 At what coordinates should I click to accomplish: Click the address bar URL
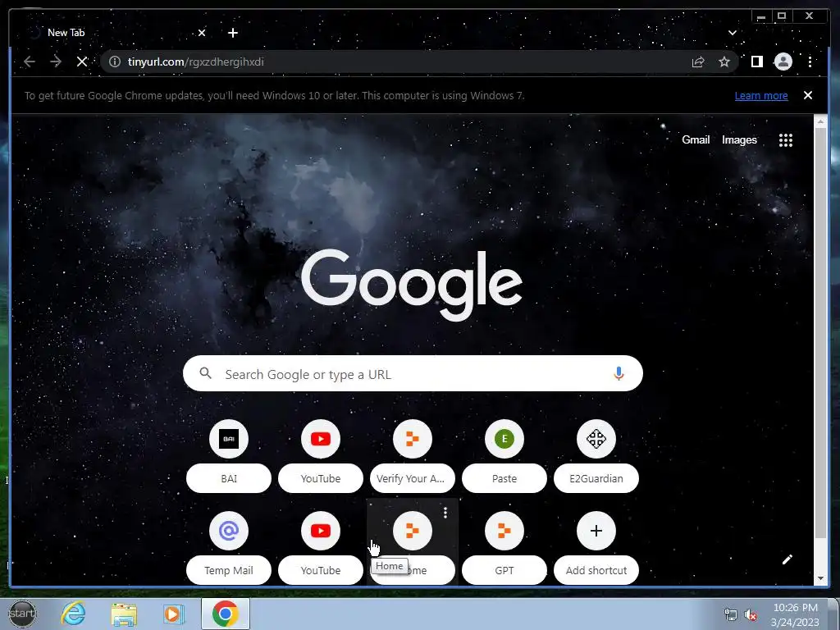pyautogui.click(x=195, y=62)
